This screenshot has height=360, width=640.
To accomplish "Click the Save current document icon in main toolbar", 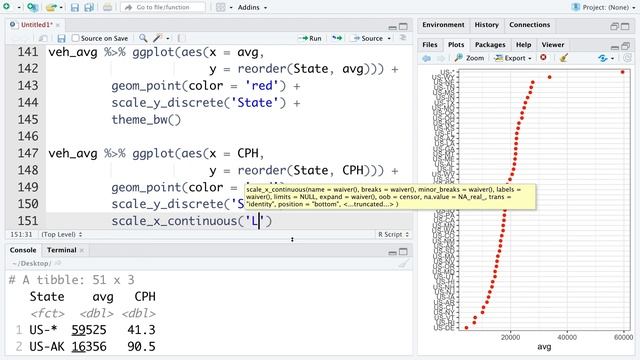I will 75,7.
